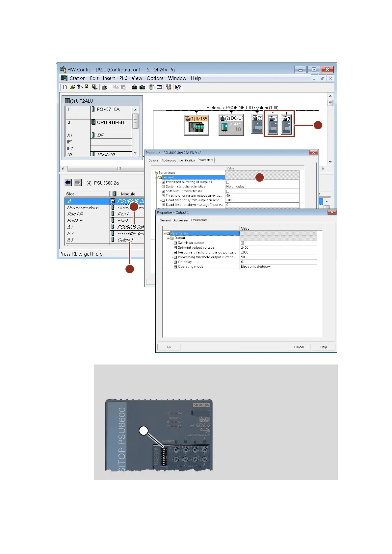Collapse Parameters tree in PSU8600 properties dialog
The height and width of the screenshot is (554, 392).
tap(153, 173)
